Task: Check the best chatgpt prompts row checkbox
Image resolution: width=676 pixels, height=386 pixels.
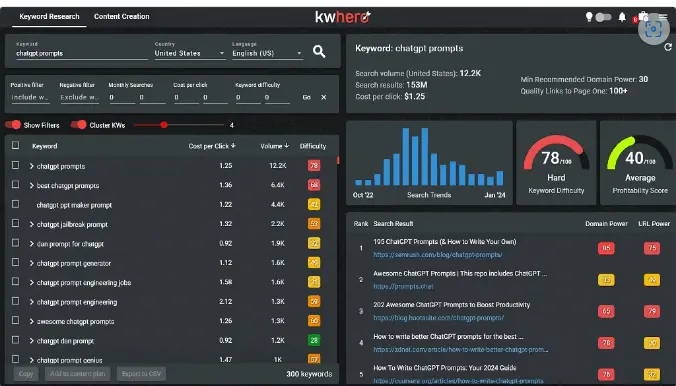Action: point(16,185)
